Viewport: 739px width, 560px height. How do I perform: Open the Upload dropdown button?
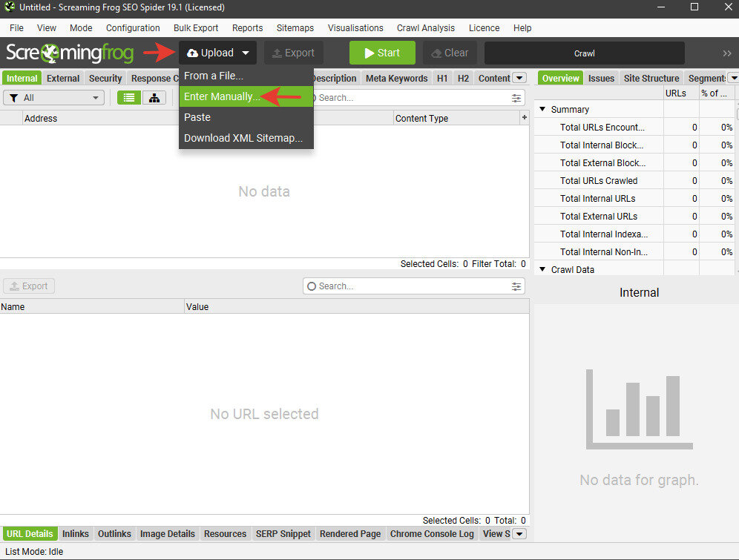pyautogui.click(x=217, y=53)
